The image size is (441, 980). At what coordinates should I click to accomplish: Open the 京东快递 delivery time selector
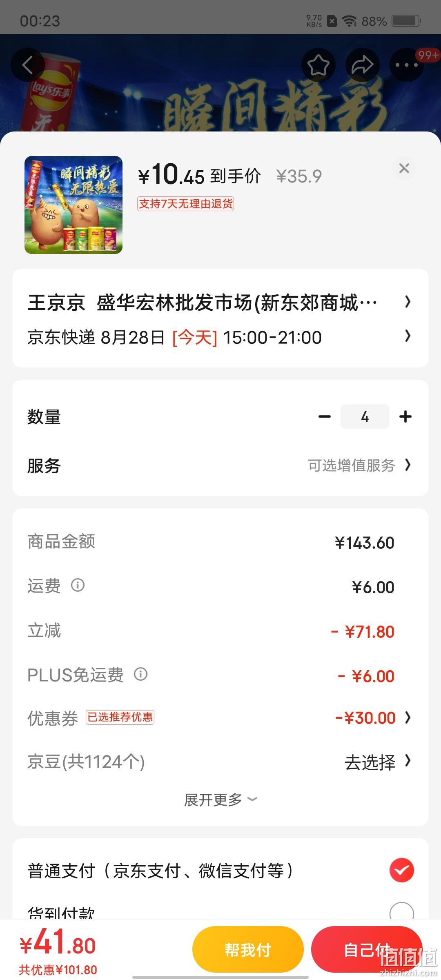click(220, 337)
